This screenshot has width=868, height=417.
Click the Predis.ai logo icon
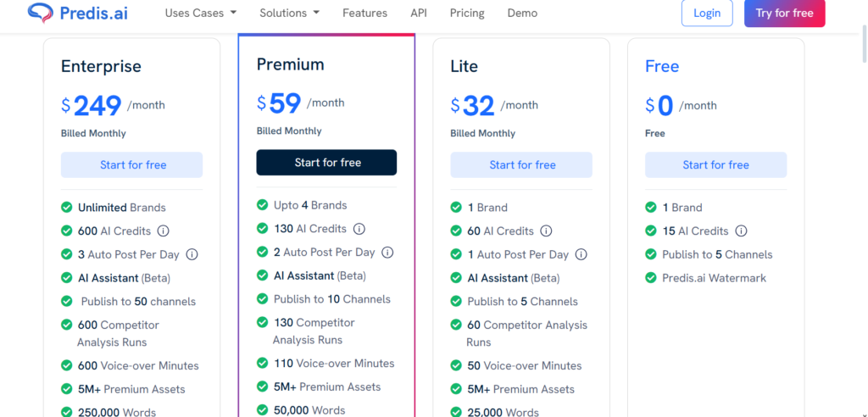point(41,12)
